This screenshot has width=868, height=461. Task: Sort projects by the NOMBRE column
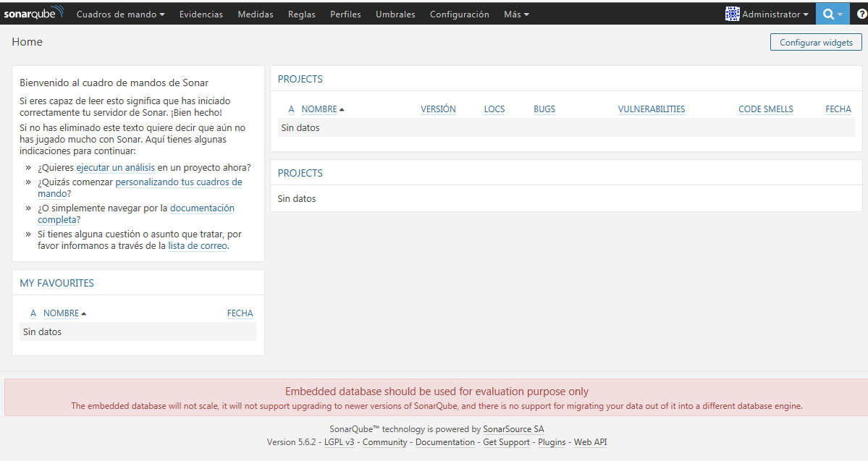[319, 109]
